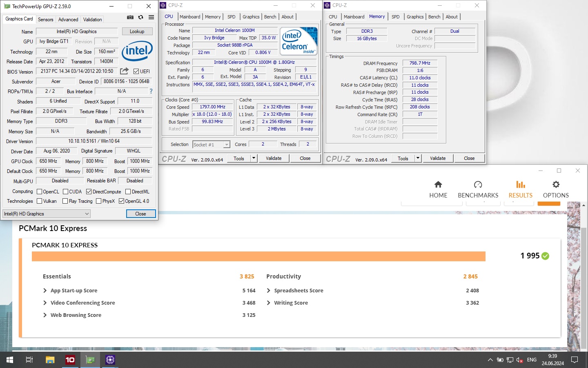Viewport: 588px width, 368px height.
Task: Click Validate in CPU-Z CPU window
Action: coord(274,158)
